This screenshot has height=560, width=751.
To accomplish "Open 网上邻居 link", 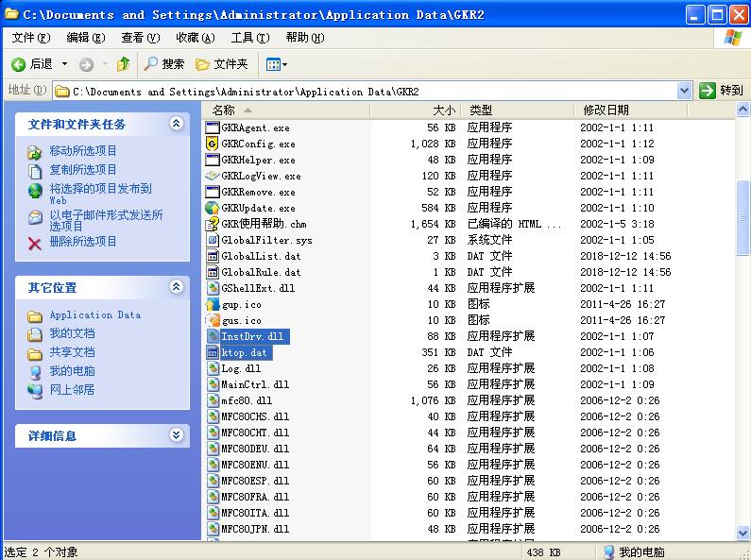I will point(72,390).
